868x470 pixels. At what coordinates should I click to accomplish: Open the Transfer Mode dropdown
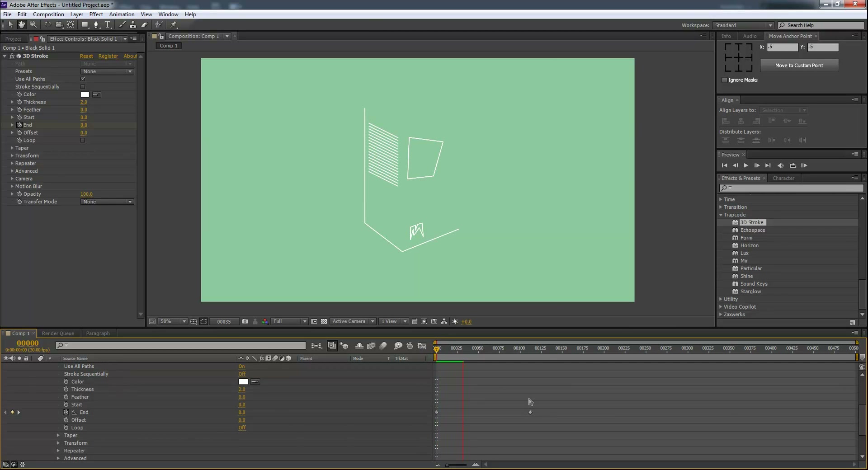click(108, 202)
